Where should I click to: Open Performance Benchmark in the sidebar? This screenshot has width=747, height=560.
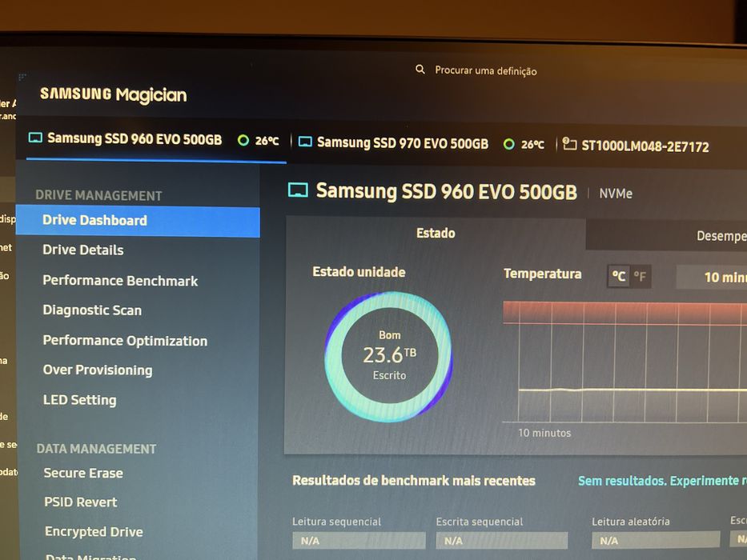(x=120, y=281)
